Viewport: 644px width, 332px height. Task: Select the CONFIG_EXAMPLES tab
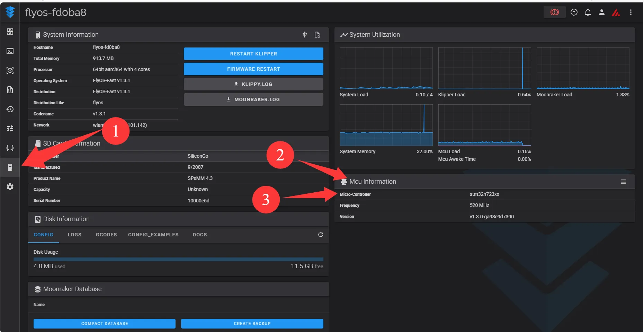coord(153,235)
